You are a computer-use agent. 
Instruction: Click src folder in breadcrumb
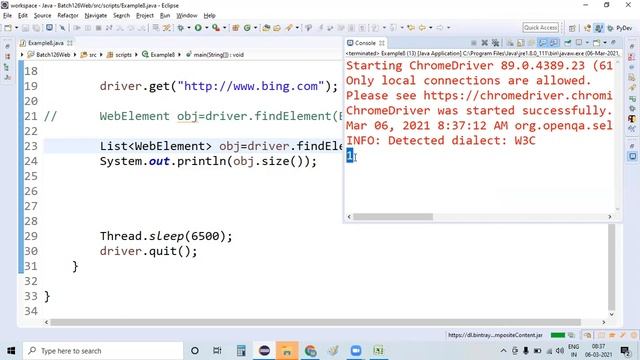[89, 55]
